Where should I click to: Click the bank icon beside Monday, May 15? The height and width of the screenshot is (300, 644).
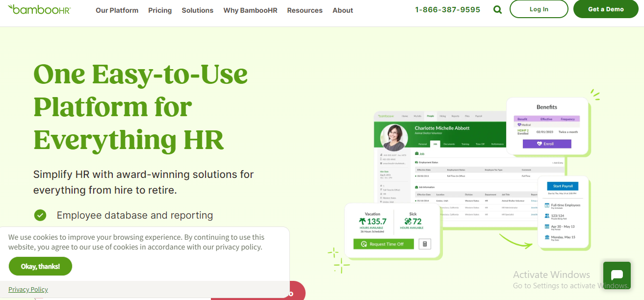point(547,237)
